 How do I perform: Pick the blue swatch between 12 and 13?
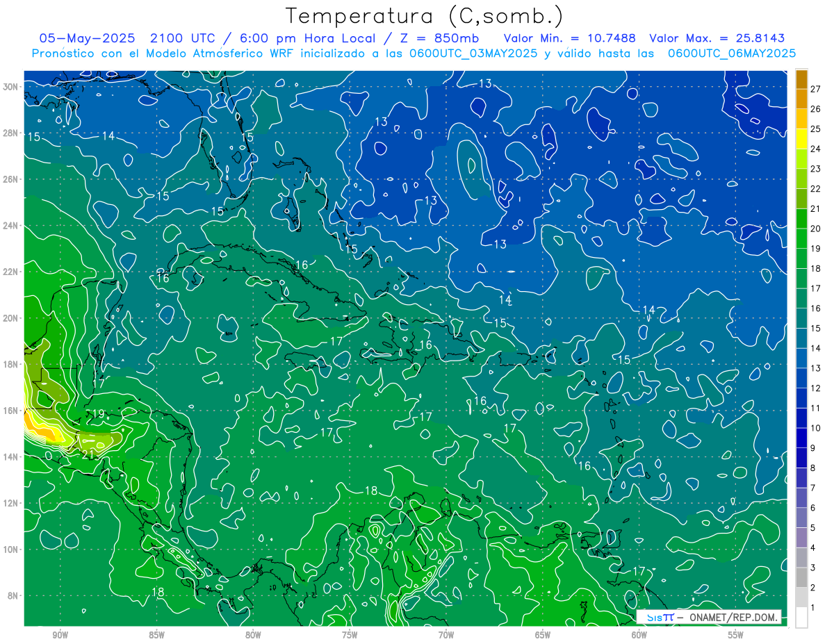801,378
